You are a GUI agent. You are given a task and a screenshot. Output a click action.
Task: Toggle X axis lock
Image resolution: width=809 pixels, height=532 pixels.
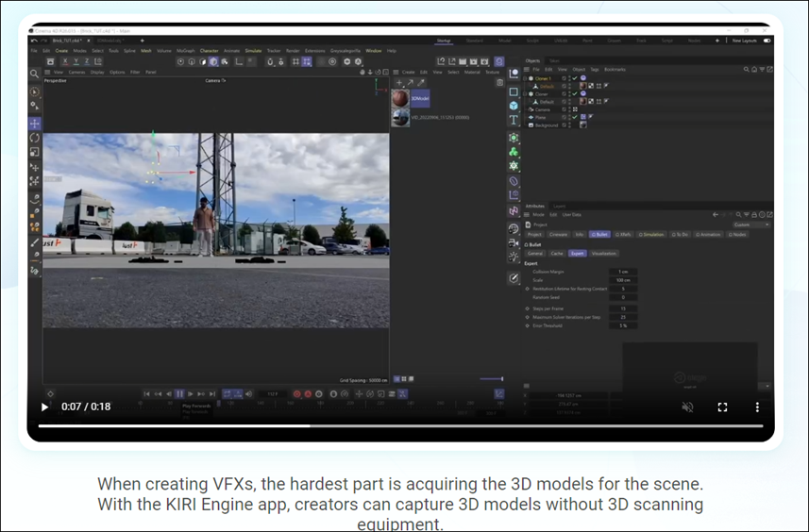tap(65, 61)
